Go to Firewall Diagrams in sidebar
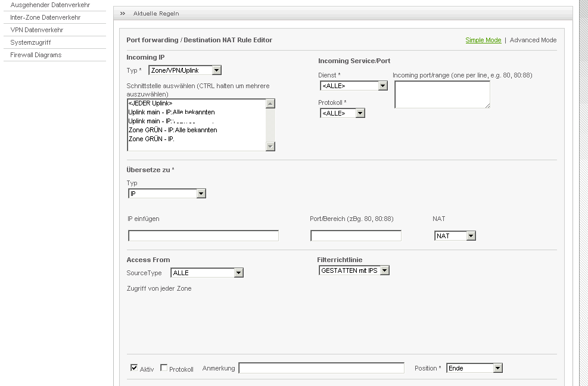Image resolution: width=588 pixels, height=386 pixels. click(x=36, y=55)
